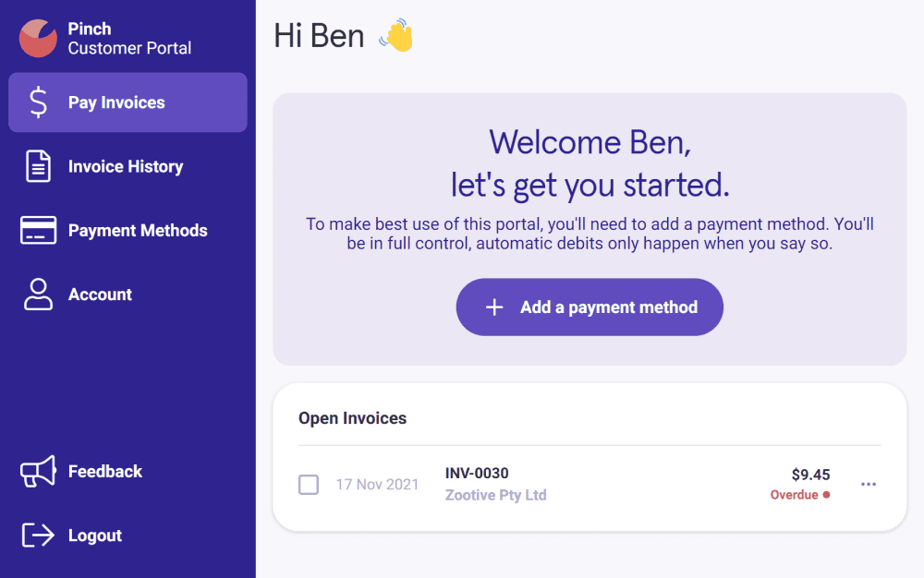The image size is (924, 578).
Task: Open the ellipsis actions menu for INV-0030
Action: click(868, 484)
